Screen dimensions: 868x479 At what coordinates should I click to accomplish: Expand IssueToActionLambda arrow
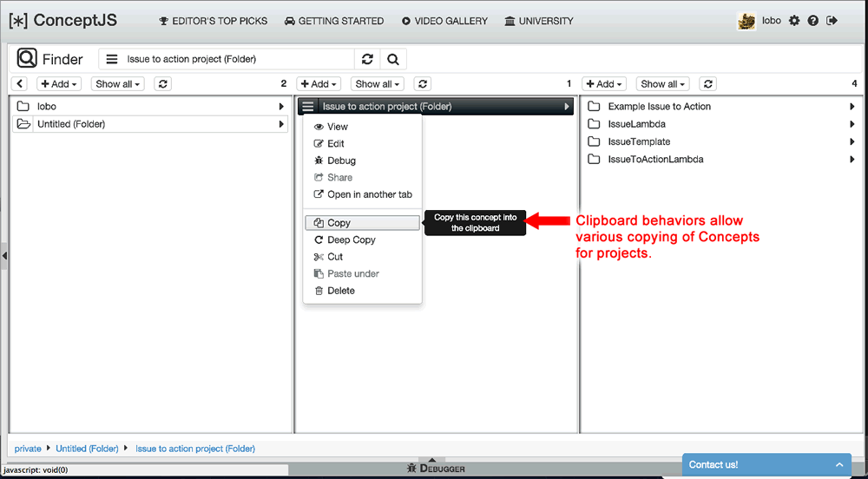tap(852, 160)
